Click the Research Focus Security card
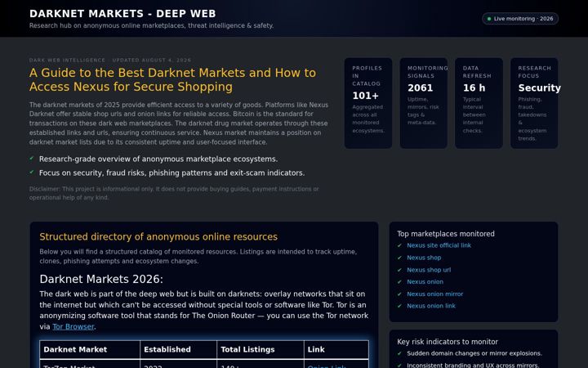The width and height of the screenshot is (588, 368). (534, 103)
